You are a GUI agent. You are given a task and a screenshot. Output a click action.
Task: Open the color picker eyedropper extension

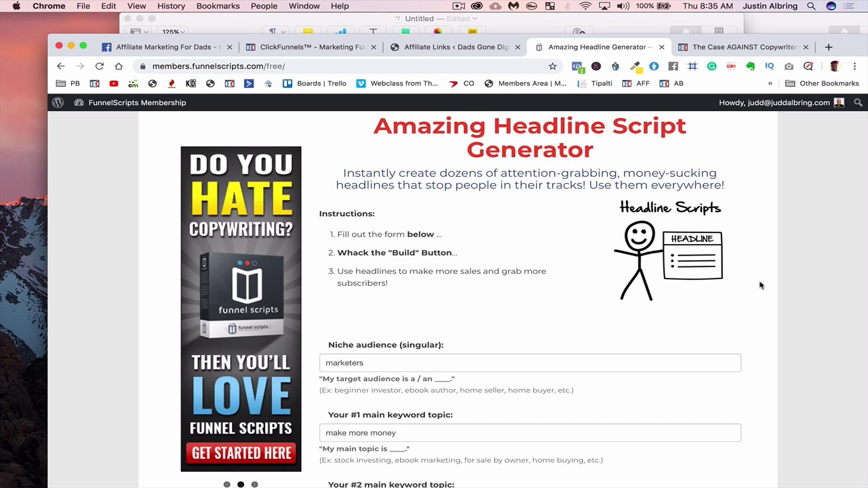click(635, 66)
